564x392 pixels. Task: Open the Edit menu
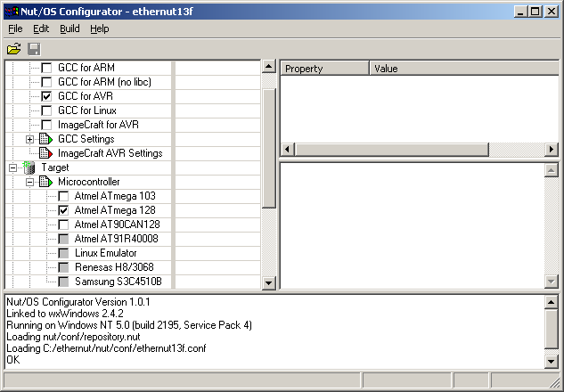[41, 29]
